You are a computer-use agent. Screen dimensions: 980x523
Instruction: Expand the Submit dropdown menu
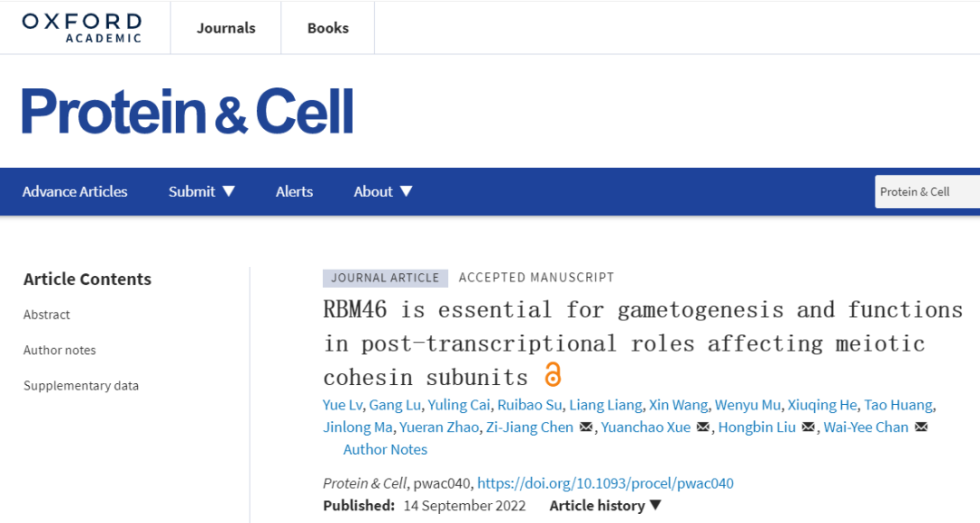201,192
